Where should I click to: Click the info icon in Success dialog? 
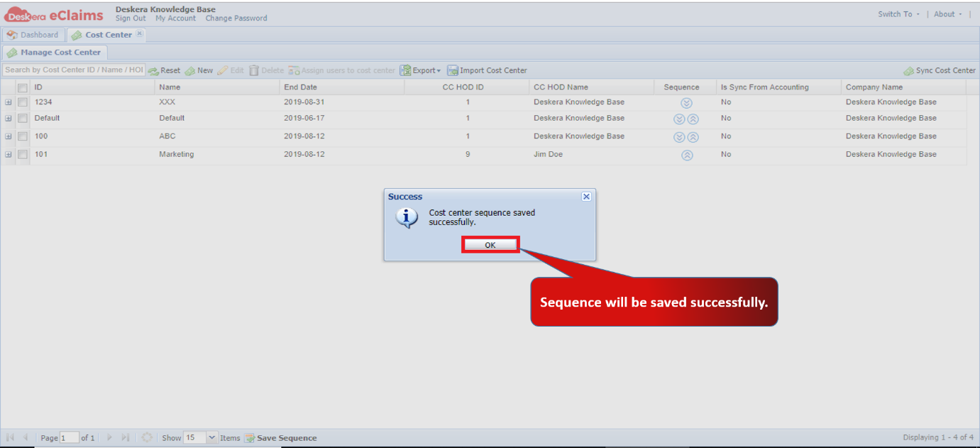point(407,217)
